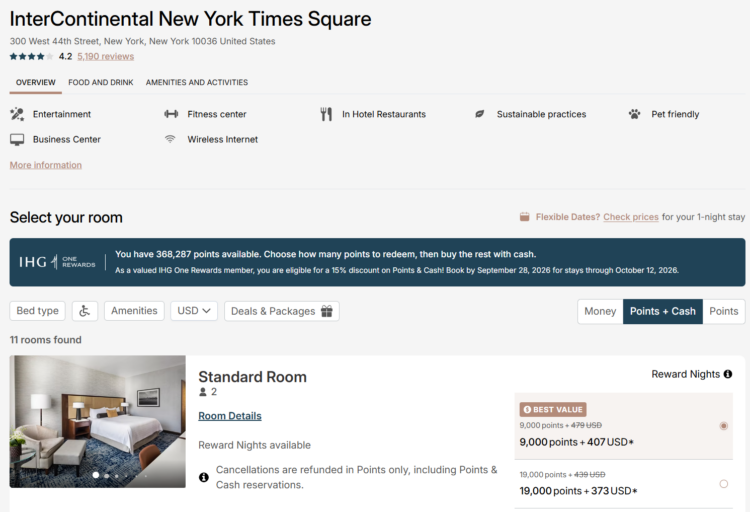Open the Bed type filter

tap(37, 311)
